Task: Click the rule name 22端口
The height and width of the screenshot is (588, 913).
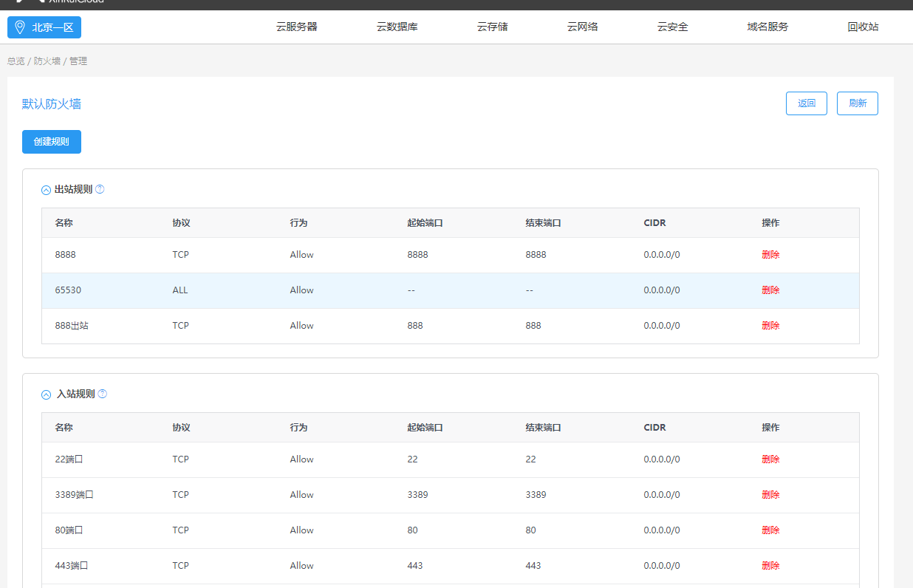Action: (x=69, y=459)
